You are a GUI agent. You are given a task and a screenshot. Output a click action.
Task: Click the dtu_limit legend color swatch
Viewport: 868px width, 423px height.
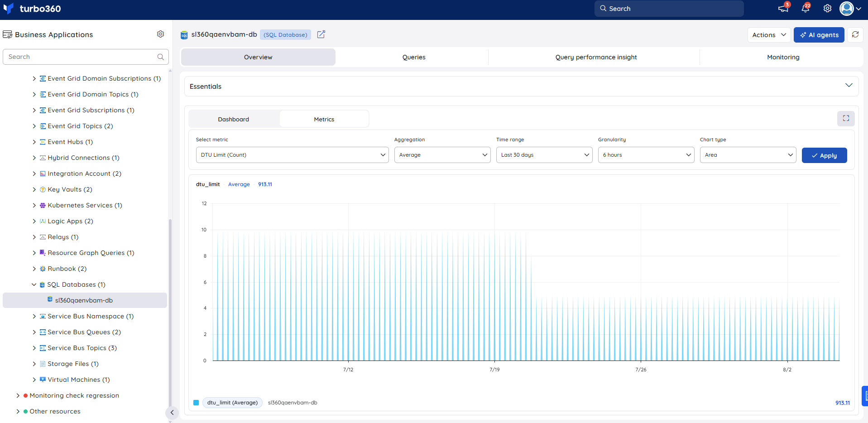click(x=196, y=403)
